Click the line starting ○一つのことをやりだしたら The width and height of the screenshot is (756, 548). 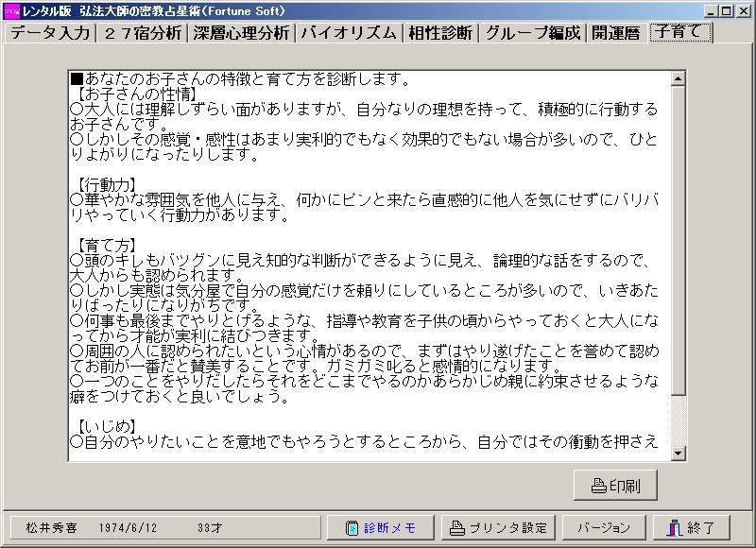click(x=364, y=381)
